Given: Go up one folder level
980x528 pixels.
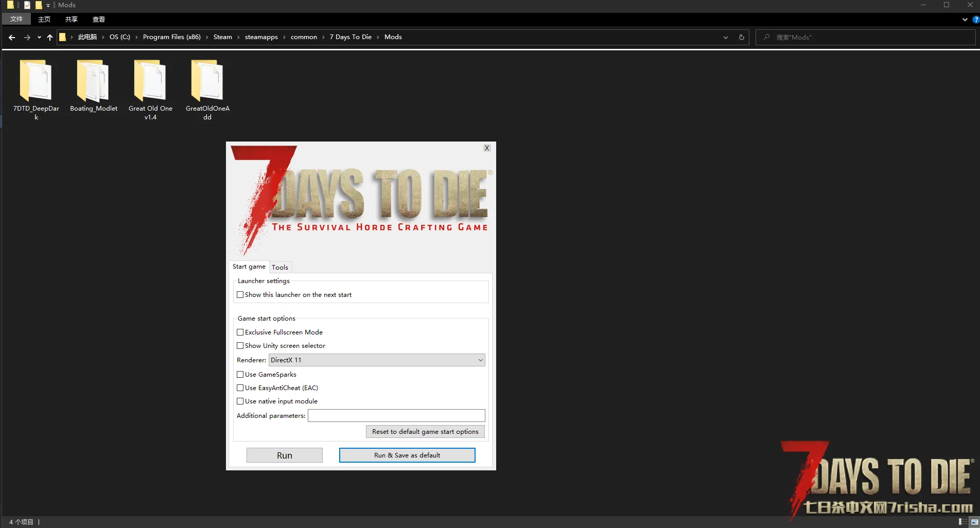Looking at the screenshot, I should pyautogui.click(x=50, y=37).
